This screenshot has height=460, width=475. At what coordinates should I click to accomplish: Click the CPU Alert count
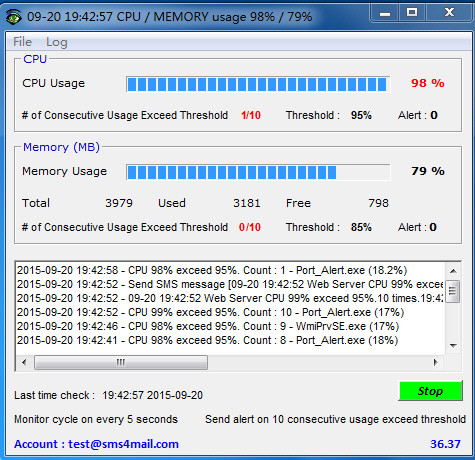click(434, 115)
